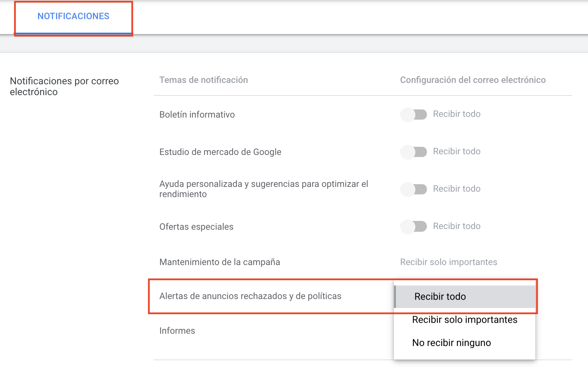
Task: Select 'Recibir todo' in the dropdown menu
Action: click(465, 297)
